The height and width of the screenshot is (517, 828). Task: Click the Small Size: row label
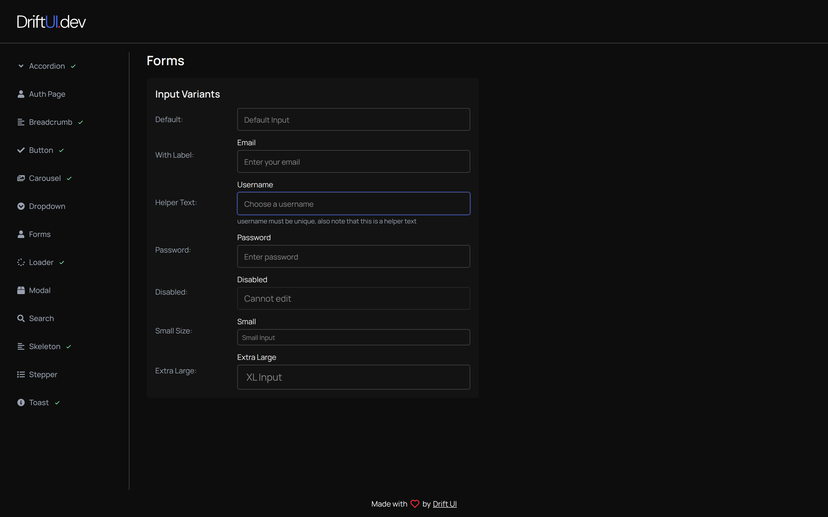(x=173, y=331)
